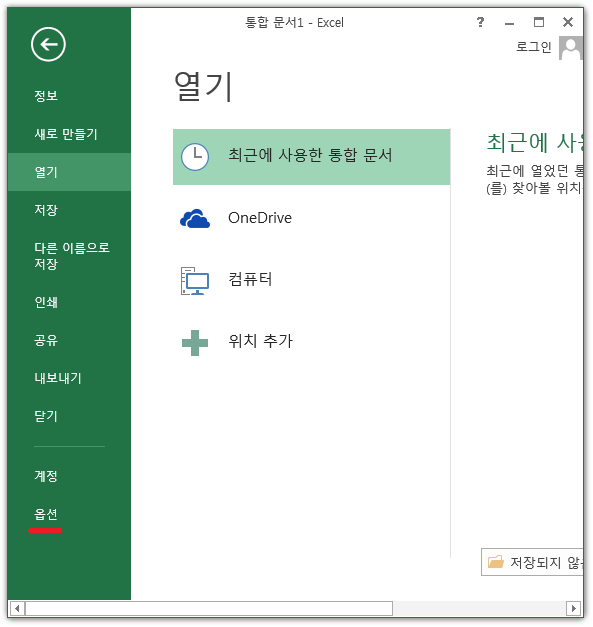Open 다른 이름으로 저장 page
The image size is (593, 627).
coord(72,256)
